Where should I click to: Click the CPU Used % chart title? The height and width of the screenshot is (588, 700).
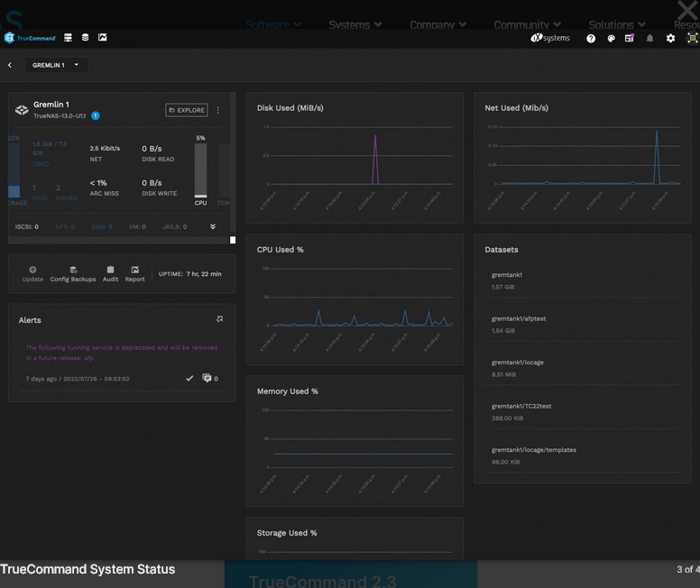[x=280, y=250]
